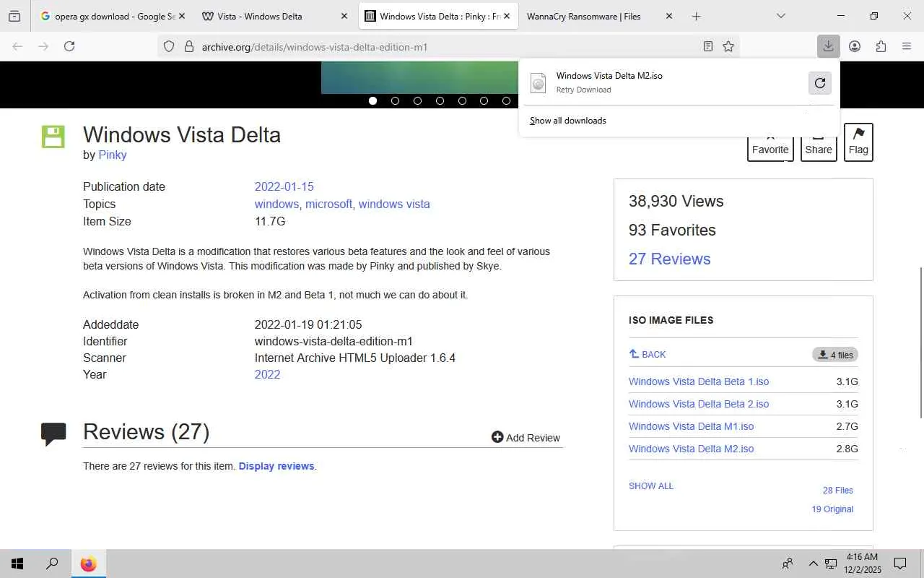This screenshot has height=578, width=924.
Task: Show hidden system tray icons
Action: pos(813,564)
